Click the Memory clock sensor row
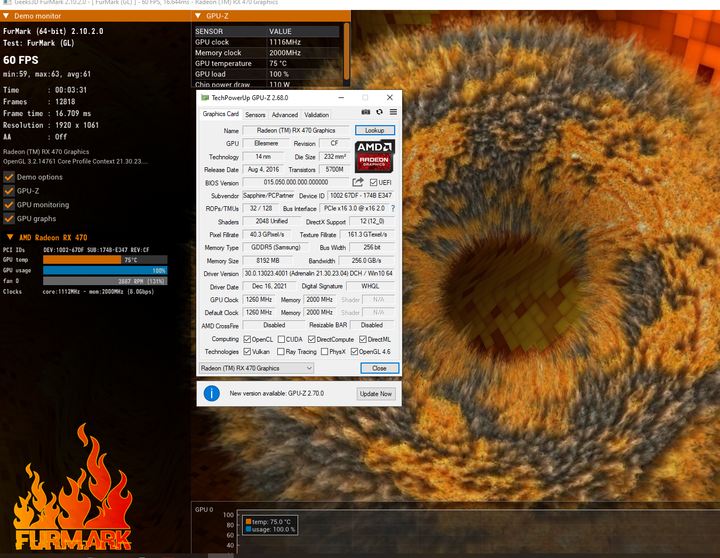720x558 pixels. click(x=267, y=53)
